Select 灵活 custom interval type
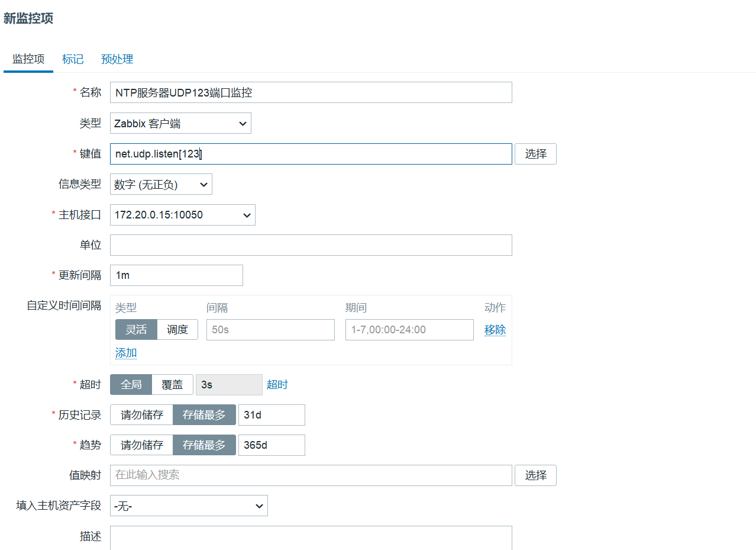This screenshot has height=550, width=756. click(136, 330)
